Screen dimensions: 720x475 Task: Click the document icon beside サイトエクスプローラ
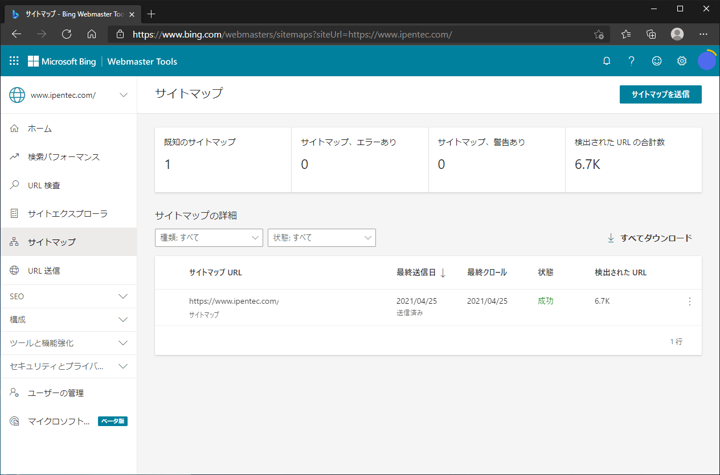point(14,213)
